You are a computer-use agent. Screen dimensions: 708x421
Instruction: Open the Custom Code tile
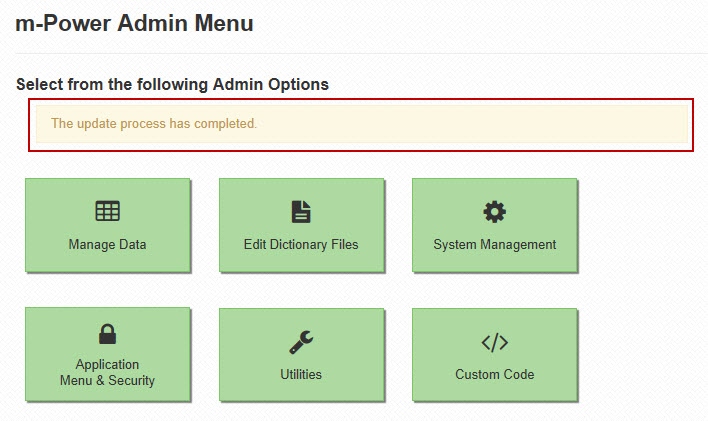coord(494,355)
